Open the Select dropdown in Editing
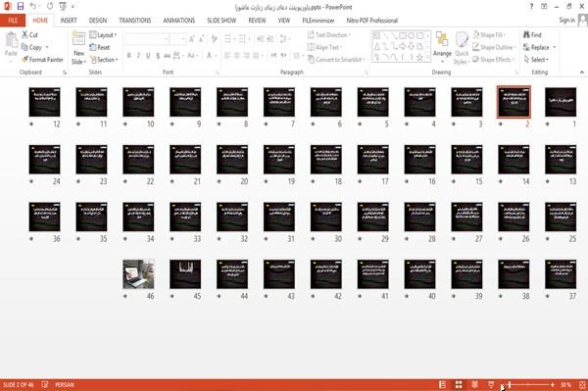 (x=536, y=60)
